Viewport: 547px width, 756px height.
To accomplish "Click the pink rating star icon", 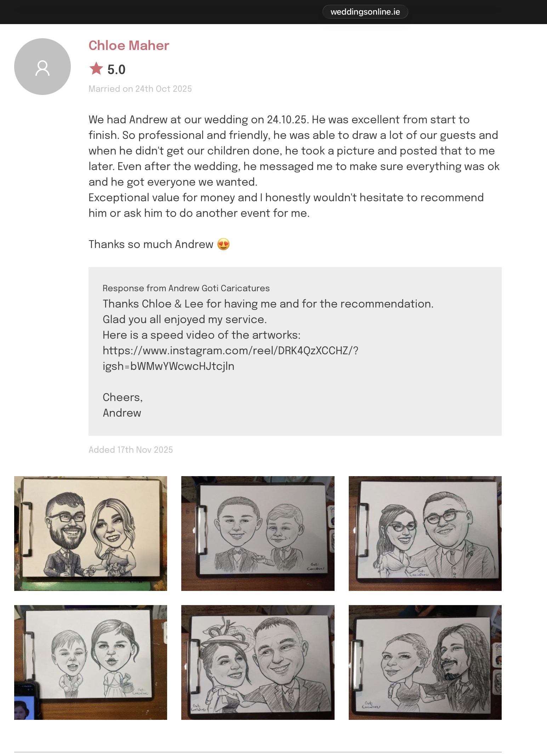I will (x=96, y=69).
